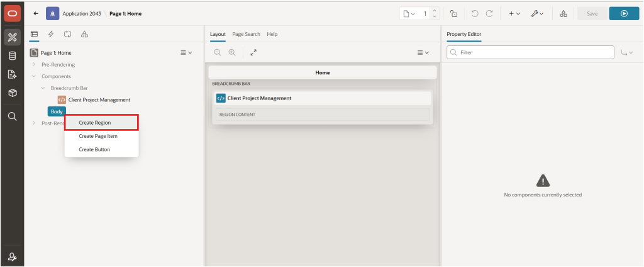Go back using the arrow icon
Image resolution: width=644 pixels, height=267 pixels.
[36, 14]
